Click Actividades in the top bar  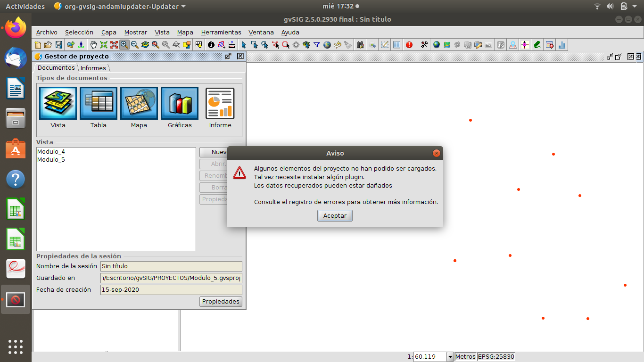coord(25,6)
